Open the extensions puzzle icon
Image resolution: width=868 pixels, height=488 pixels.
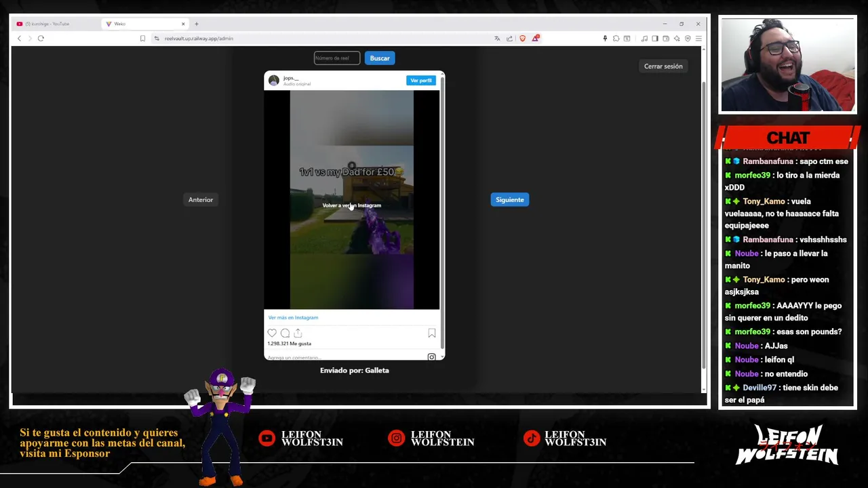[x=616, y=39]
